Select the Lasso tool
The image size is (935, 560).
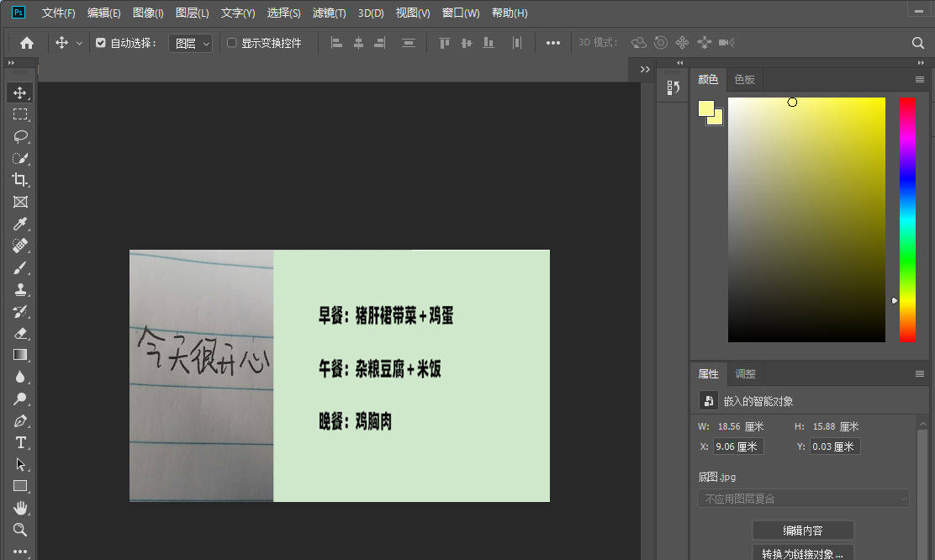coord(20,136)
